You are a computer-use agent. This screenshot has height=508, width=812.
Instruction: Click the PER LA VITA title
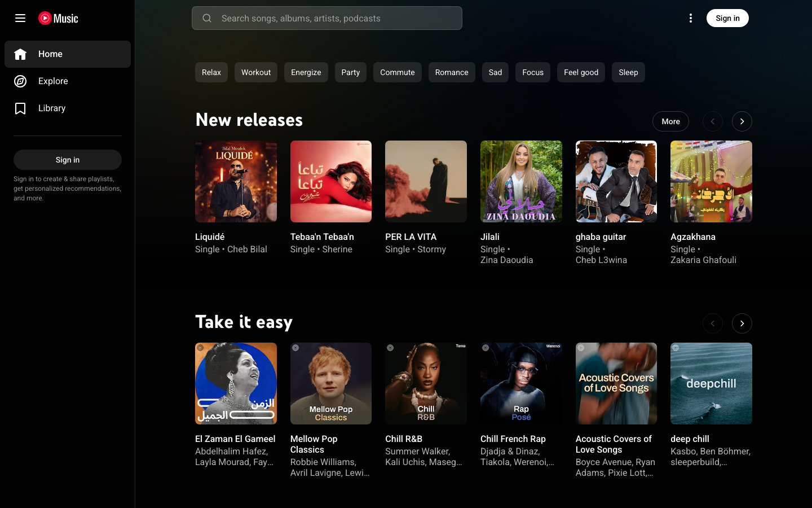[411, 237]
